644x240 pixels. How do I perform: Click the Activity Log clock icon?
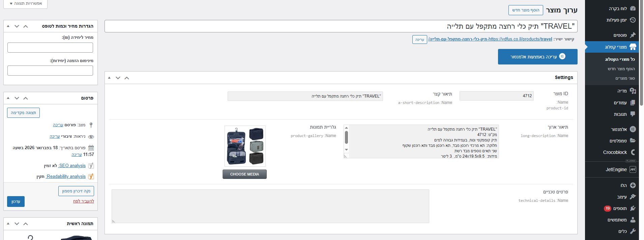coord(633,20)
